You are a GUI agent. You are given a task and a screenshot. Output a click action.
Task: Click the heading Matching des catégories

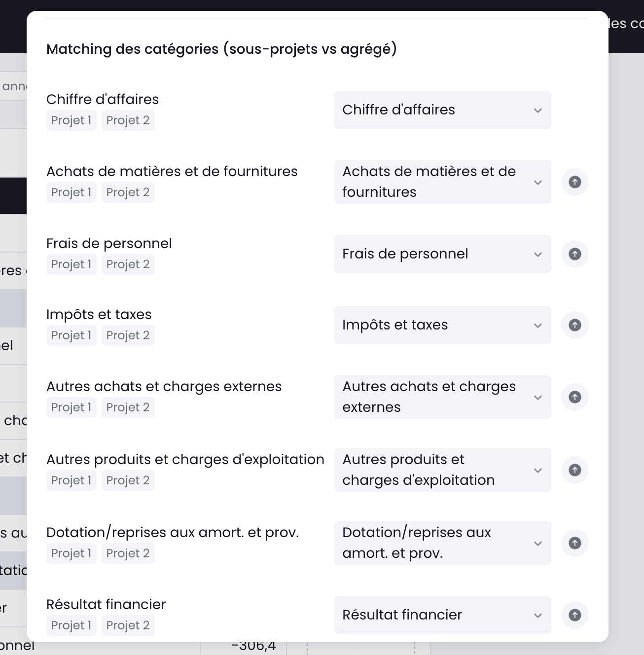tap(221, 49)
